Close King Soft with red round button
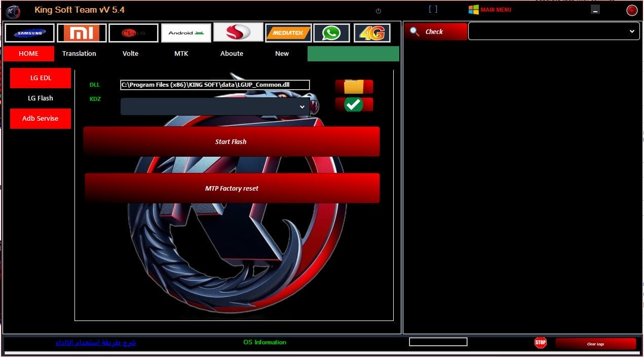 632,10
